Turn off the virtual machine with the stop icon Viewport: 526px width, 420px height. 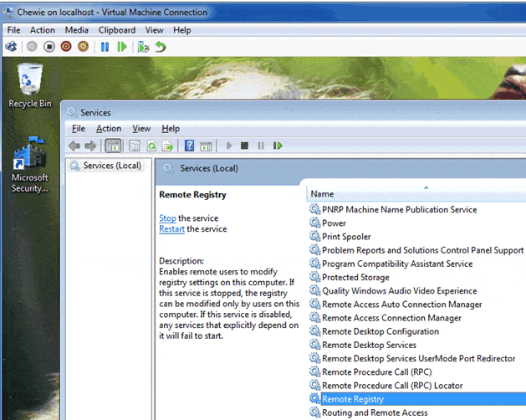[x=49, y=47]
